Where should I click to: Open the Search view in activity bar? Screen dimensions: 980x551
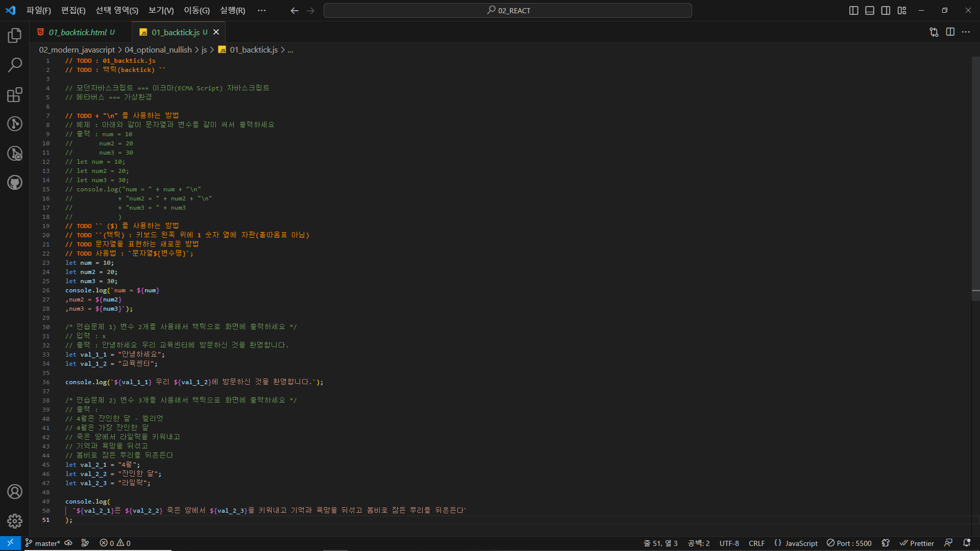[x=14, y=65]
